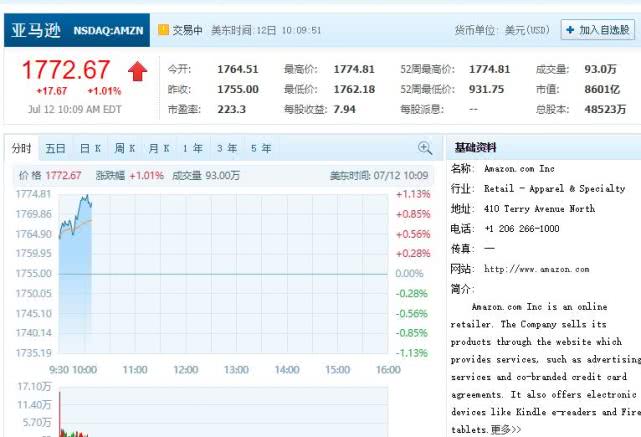Click the 0.00% baseline label on chart

409,273
